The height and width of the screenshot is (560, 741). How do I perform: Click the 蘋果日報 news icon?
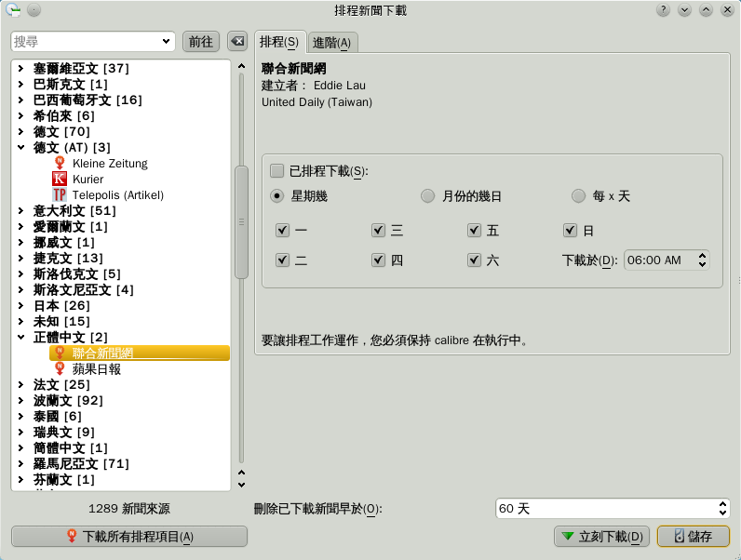pos(60,368)
